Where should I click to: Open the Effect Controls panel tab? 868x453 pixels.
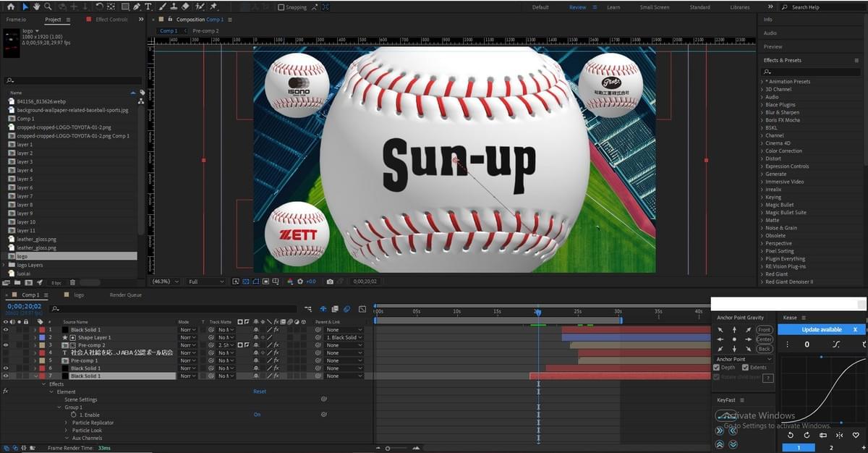(x=111, y=20)
